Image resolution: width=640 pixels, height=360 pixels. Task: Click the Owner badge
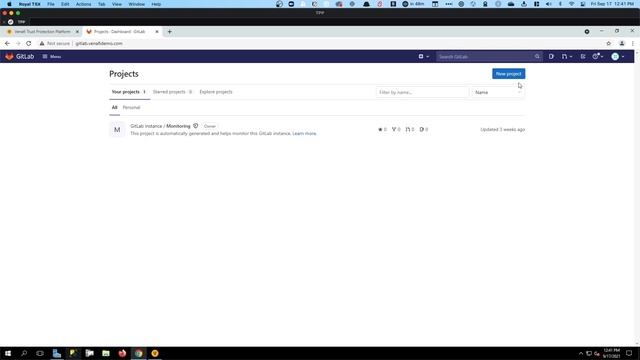[x=210, y=126]
